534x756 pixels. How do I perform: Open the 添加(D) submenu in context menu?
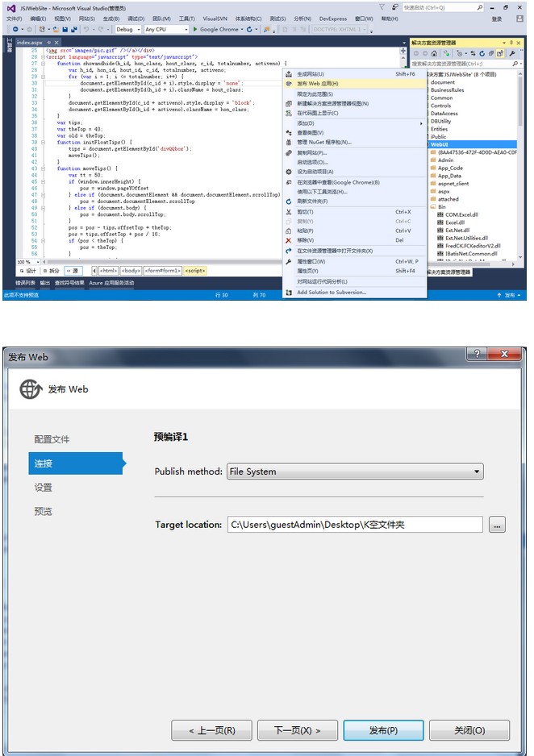(x=355, y=123)
